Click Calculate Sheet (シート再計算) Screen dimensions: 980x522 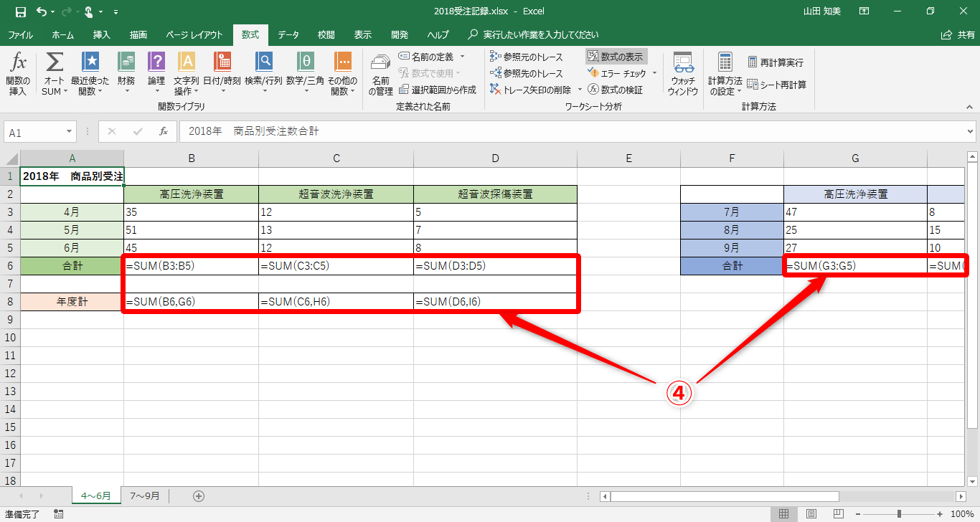[x=777, y=85]
